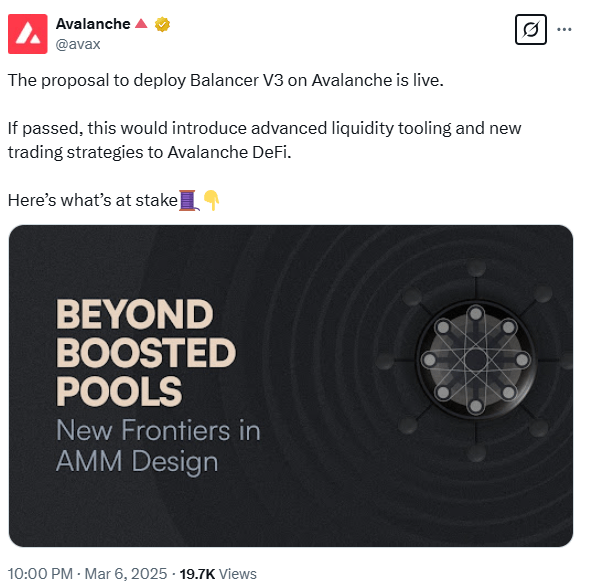Open the @avax handle link
The height and width of the screenshot is (588, 589).
pos(78,44)
